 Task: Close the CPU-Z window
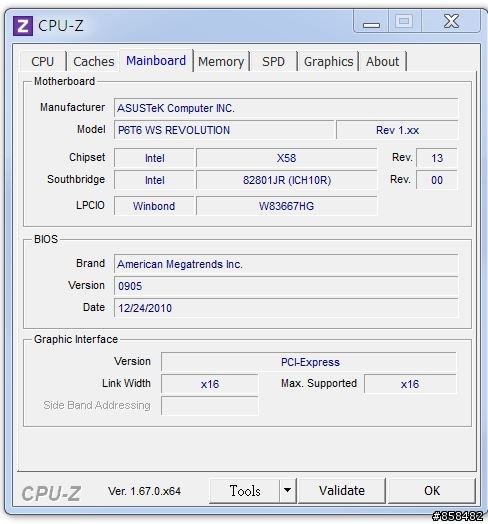[451, 21]
